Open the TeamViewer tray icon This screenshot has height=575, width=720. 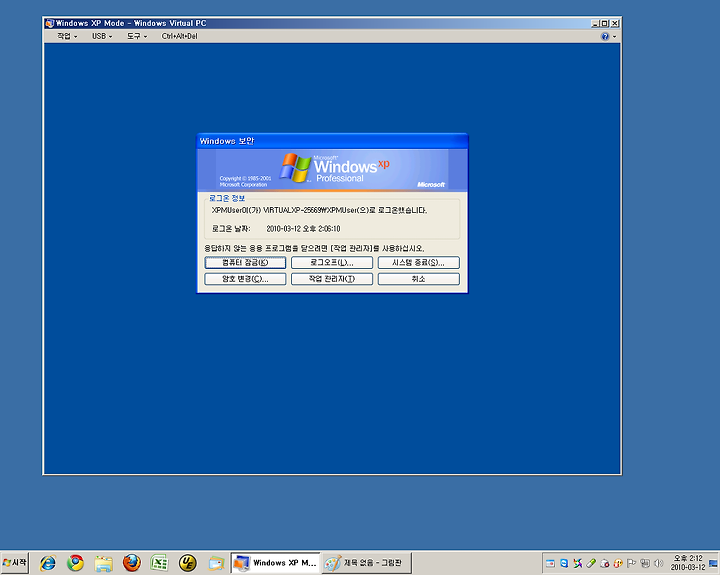click(x=564, y=563)
